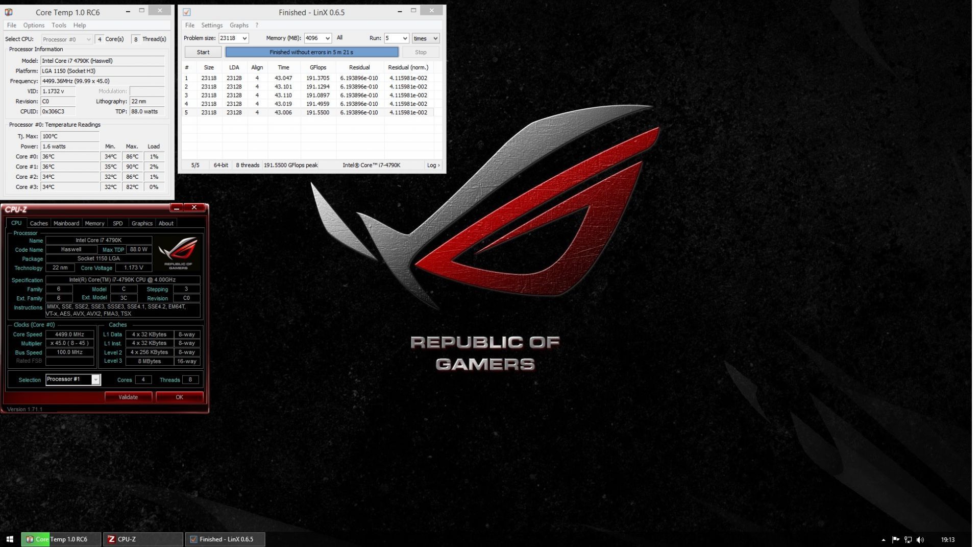Click the taskbar clock 19:13
This screenshot has height=547, width=980.
pyautogui.click(x=947, y=540)
